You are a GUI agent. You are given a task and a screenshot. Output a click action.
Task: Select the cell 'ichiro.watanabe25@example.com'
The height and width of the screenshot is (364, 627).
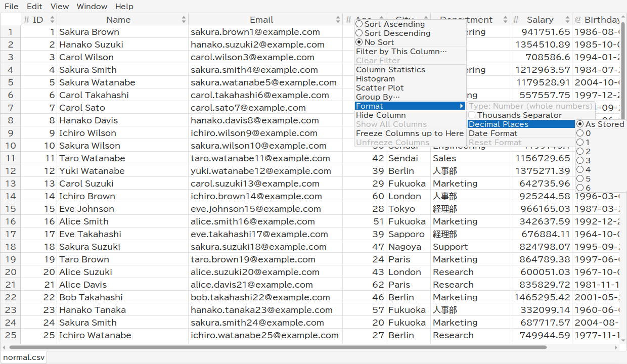click(x=265, y=335)
